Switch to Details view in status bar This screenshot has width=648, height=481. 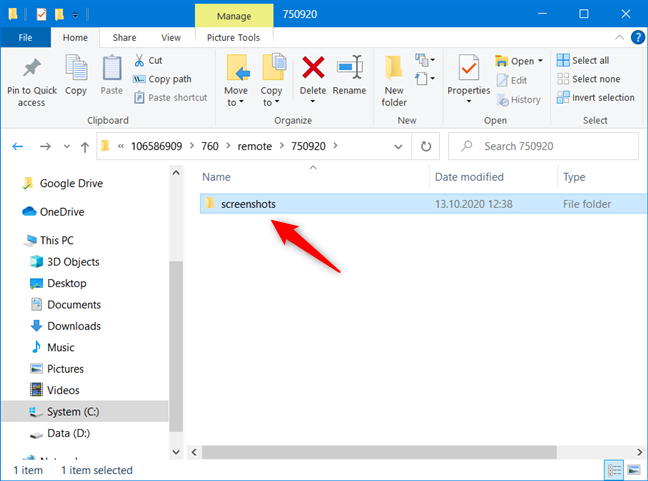coord(614,470)
